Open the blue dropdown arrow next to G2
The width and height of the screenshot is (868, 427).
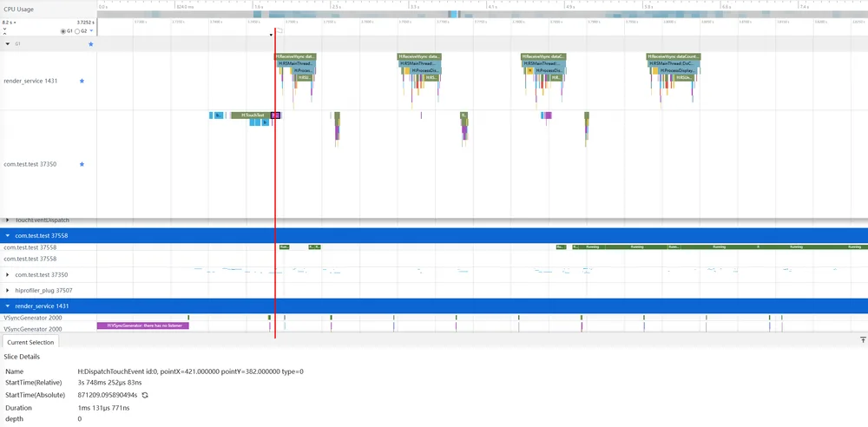pos(91,31)
